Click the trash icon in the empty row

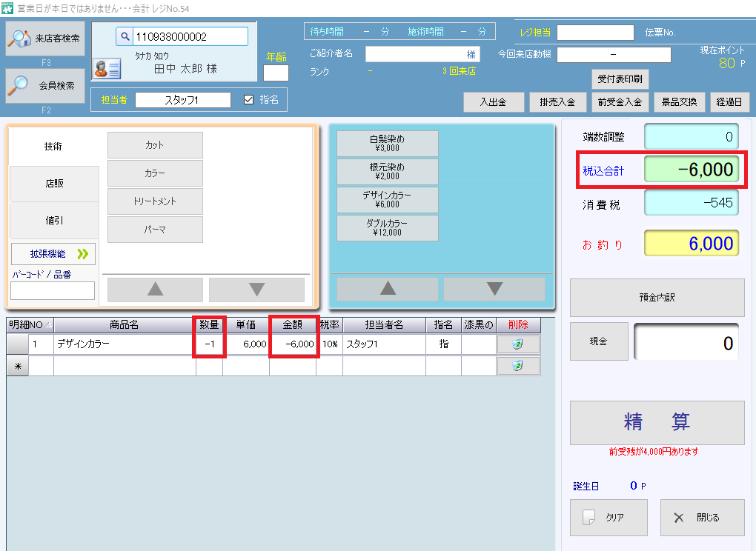(517, 366)
